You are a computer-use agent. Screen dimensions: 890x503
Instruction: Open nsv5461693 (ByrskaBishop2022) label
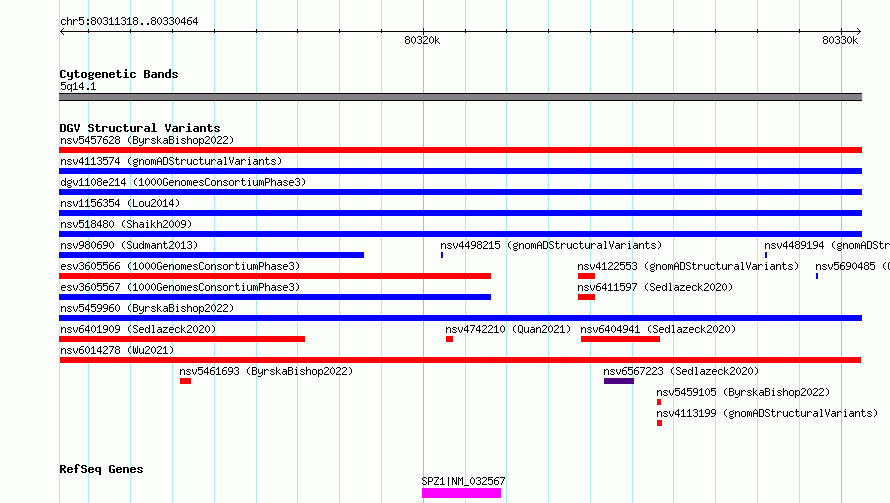coord(266,371)
